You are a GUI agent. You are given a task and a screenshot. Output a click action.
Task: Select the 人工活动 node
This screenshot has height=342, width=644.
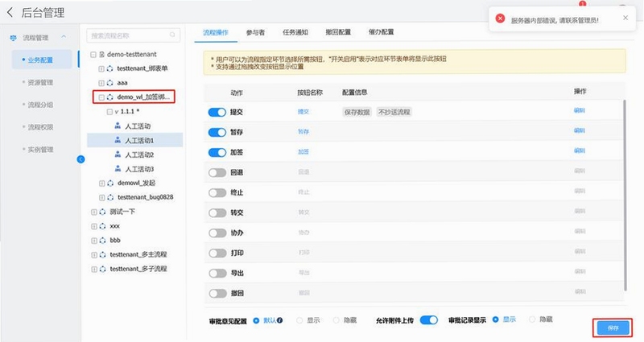138,126
